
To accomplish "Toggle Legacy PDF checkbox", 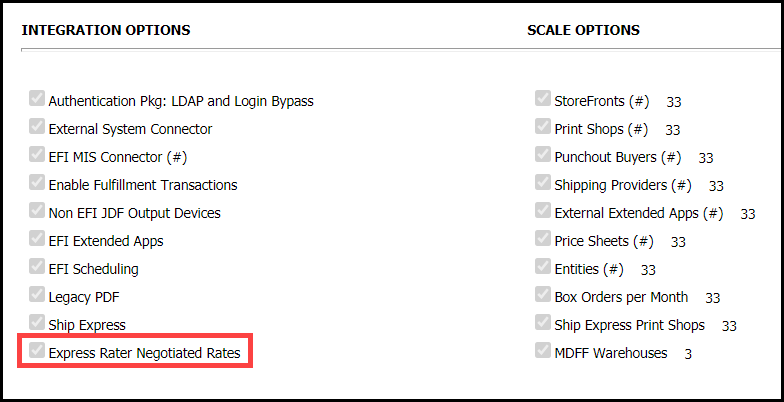I will (x=37, y=295).
